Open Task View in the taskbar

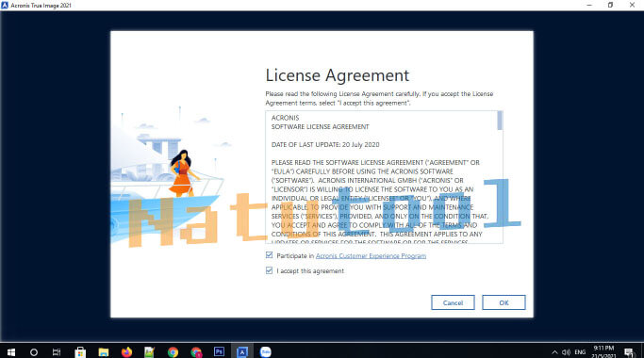[x=57, y=351]
